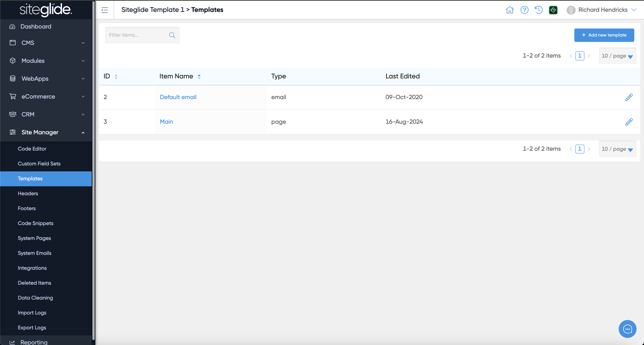The width and height of the screenshot is (644, 345).
Task: Sort table by Item Name
Action: click(199, 77)
